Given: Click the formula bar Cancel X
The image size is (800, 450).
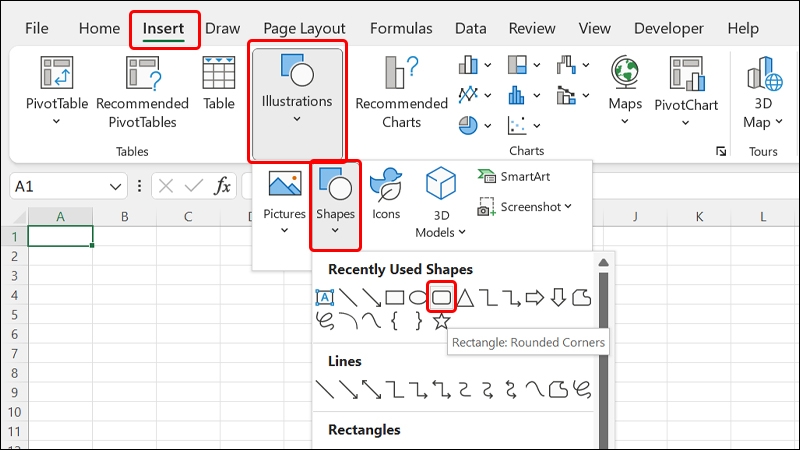Looking at the screenshot, I should pyautogui.click(x=166, y=186).
